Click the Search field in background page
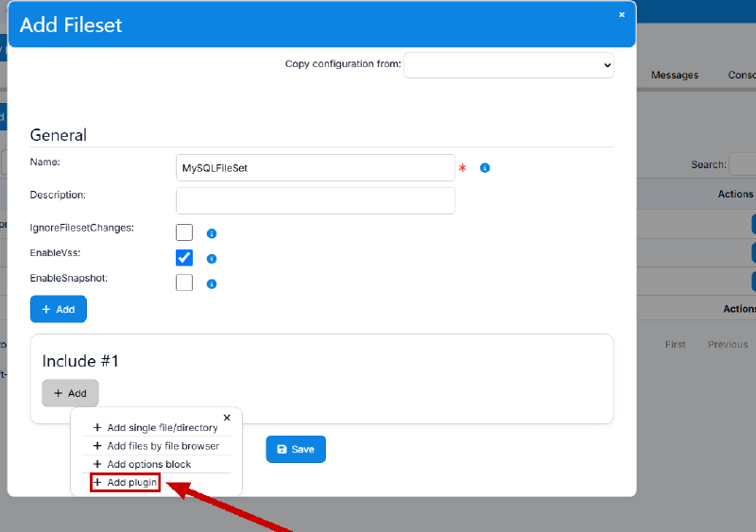Screen dimensions: 756x532 (743, 164)
